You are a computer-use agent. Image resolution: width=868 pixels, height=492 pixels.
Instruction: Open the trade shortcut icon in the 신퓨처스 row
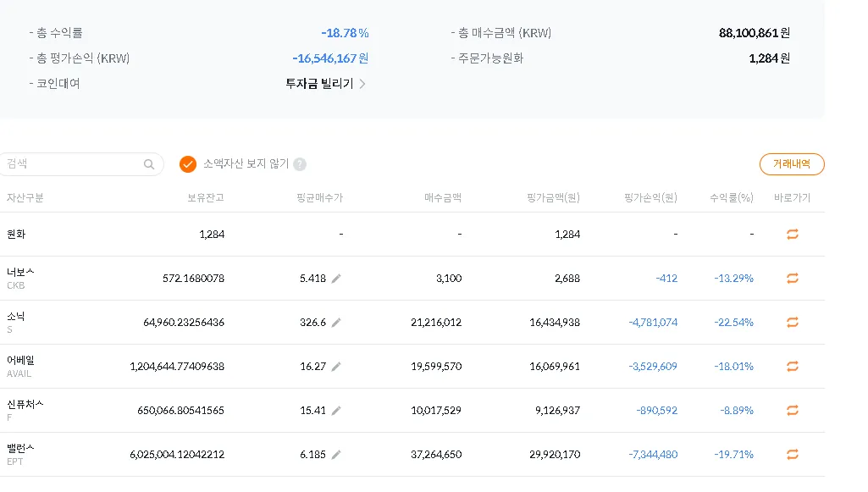792,410
